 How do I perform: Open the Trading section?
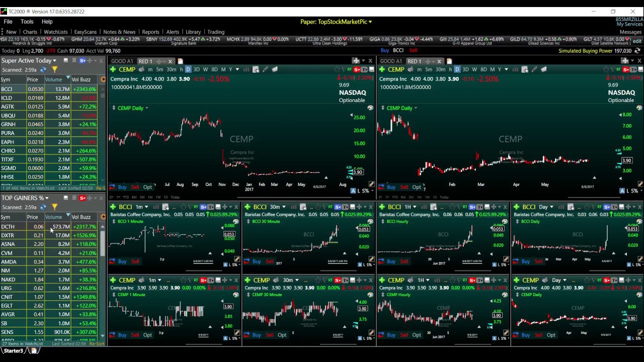pos(215,32)
